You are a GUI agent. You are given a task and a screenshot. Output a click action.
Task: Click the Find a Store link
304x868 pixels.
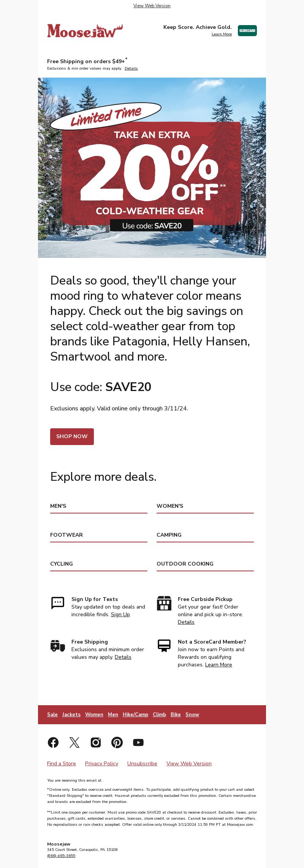[62, 763]
